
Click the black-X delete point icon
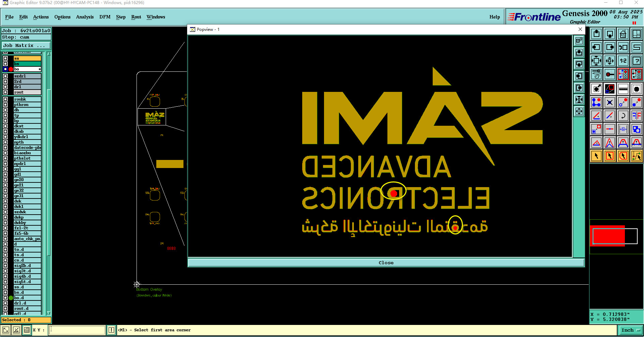610,102
